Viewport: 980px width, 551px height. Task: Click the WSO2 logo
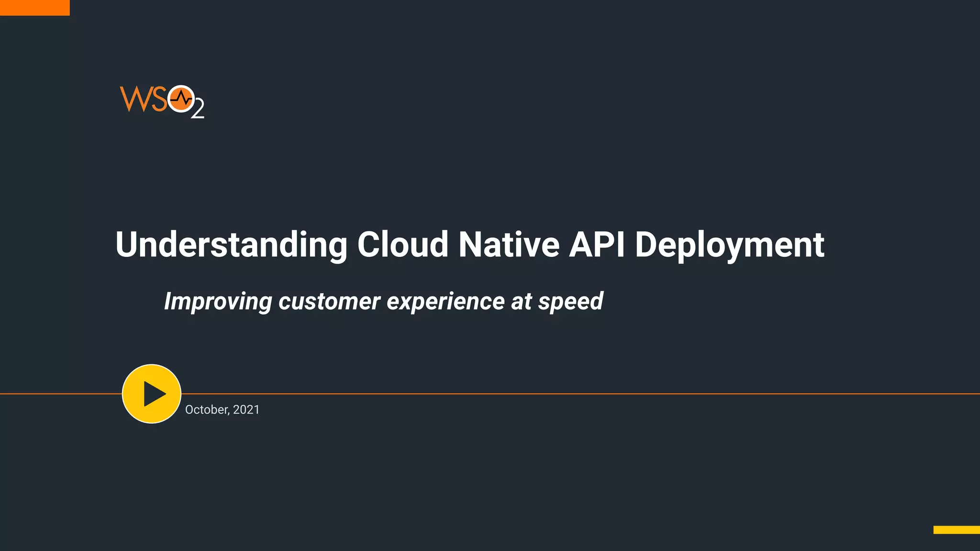[162, 101]
